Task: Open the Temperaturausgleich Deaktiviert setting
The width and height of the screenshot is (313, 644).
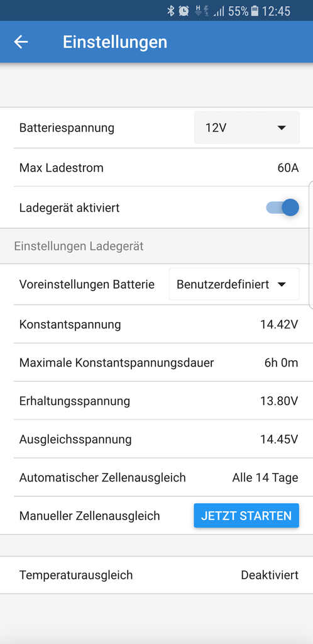Action: click(156, 575)
